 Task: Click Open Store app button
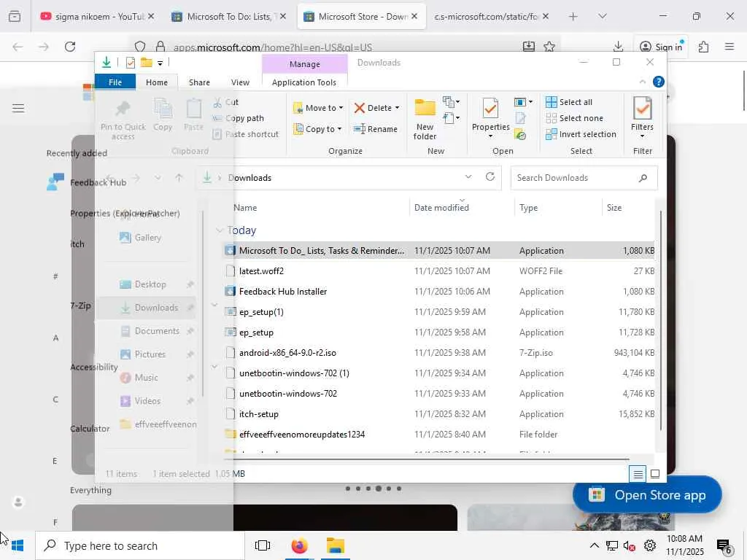point(647,495)
